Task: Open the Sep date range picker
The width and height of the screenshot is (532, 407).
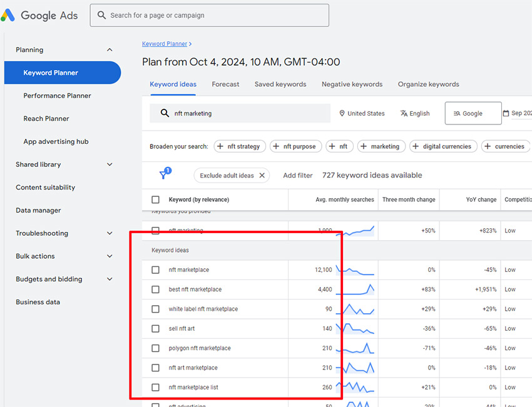Action: tap(517, 113)
